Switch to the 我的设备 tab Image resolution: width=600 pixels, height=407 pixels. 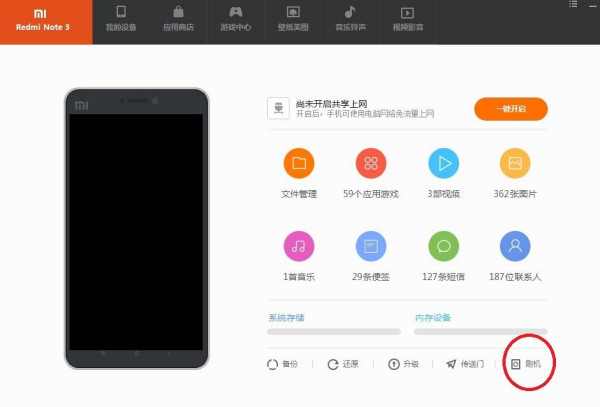[121, 19]
